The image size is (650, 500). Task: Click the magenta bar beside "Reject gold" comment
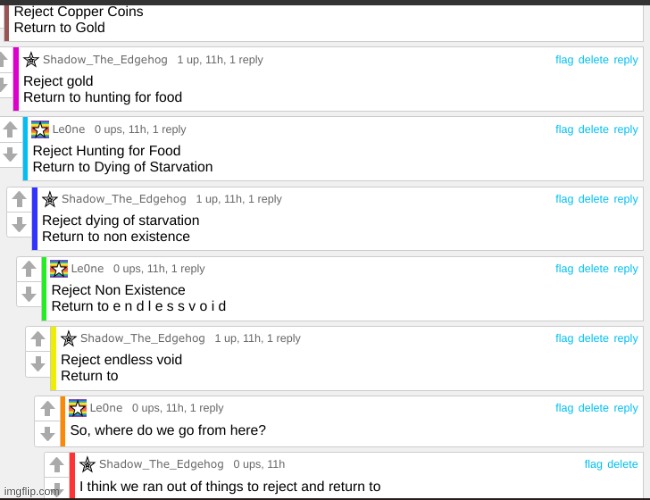click(16, 78)
